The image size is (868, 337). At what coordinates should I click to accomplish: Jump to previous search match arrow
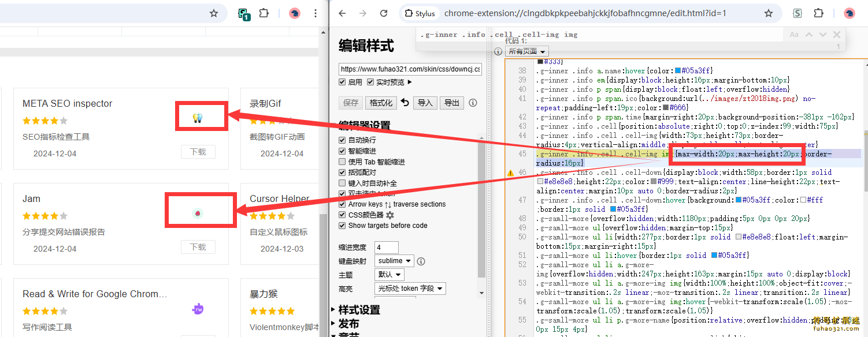(x=810, y=35)
